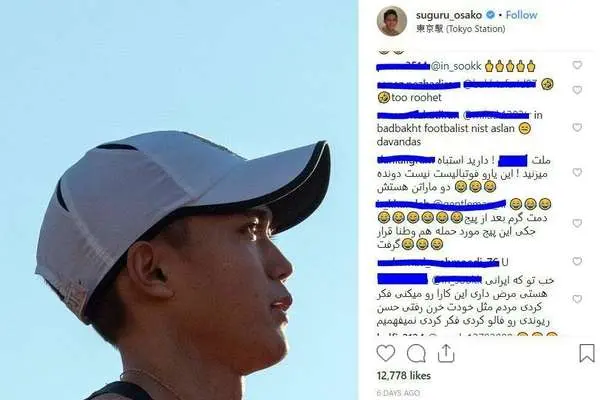Click the runner photo in white cap
The image size is (600, 400).
(179, 200)
